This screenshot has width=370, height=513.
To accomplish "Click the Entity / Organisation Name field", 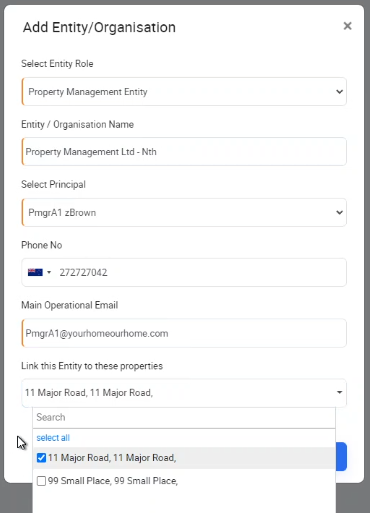I will pos(184,152).
